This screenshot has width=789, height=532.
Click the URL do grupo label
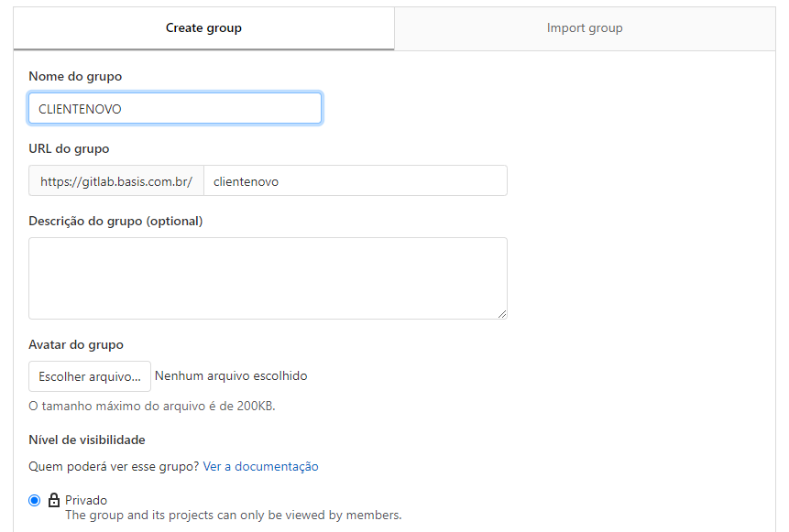tap(70, 148)
